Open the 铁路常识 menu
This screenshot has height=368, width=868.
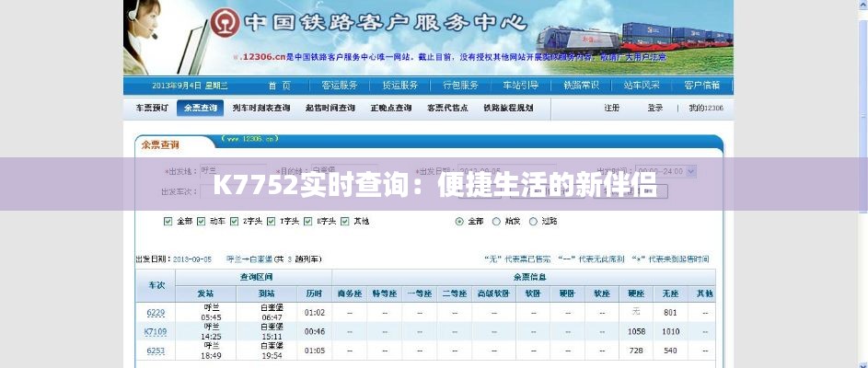coord(581,86)
